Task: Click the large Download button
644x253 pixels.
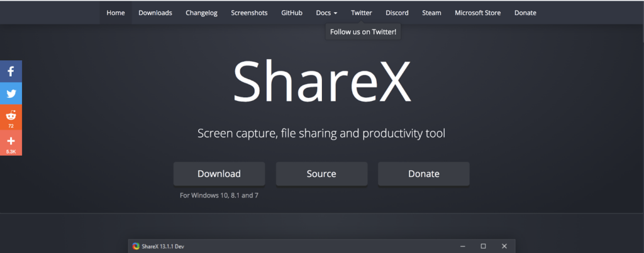Action: pyautogui.click(x=219, y=174)
